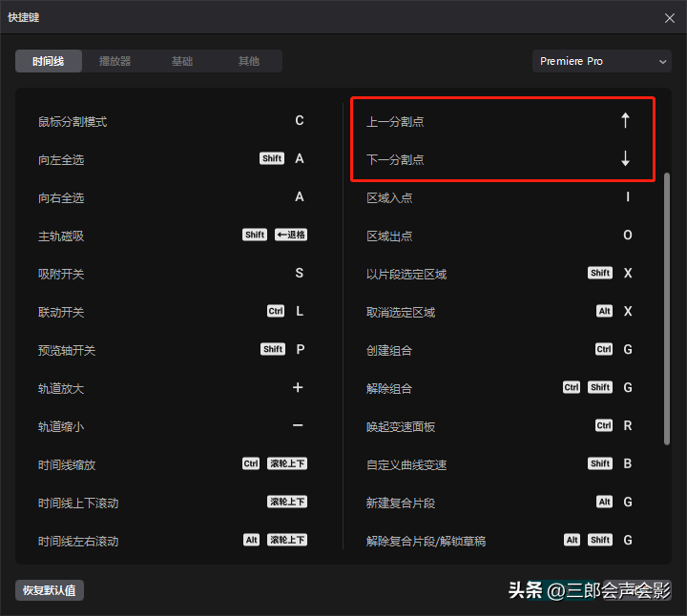This screenshot has height=616, width=687.
Task: Click the Shift X shortcut for 以片段选定区域
Action: [611, 273]
